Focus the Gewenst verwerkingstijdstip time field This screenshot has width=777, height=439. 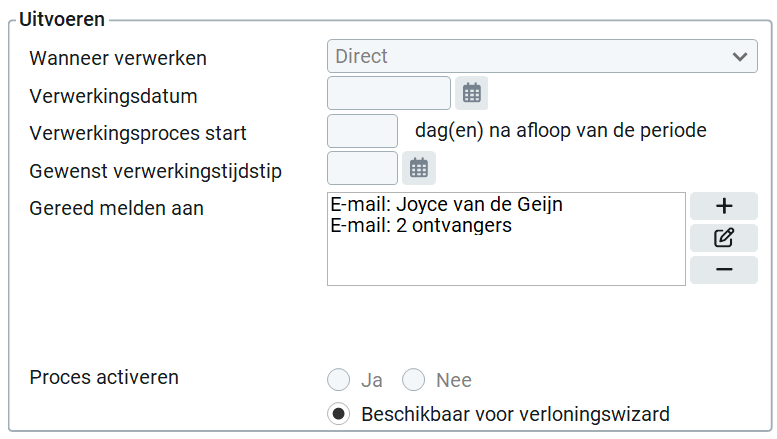pyautogui.click(x=362, y=168)
